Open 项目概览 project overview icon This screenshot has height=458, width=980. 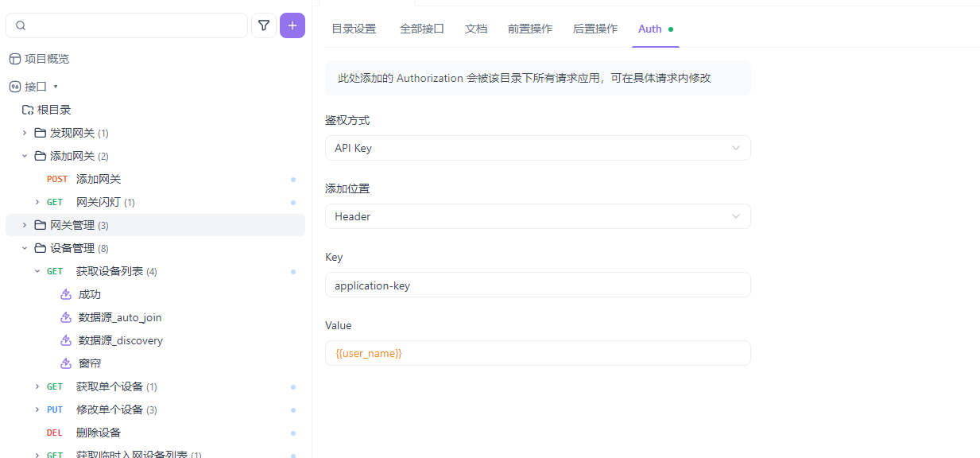(x=14, y=59)
